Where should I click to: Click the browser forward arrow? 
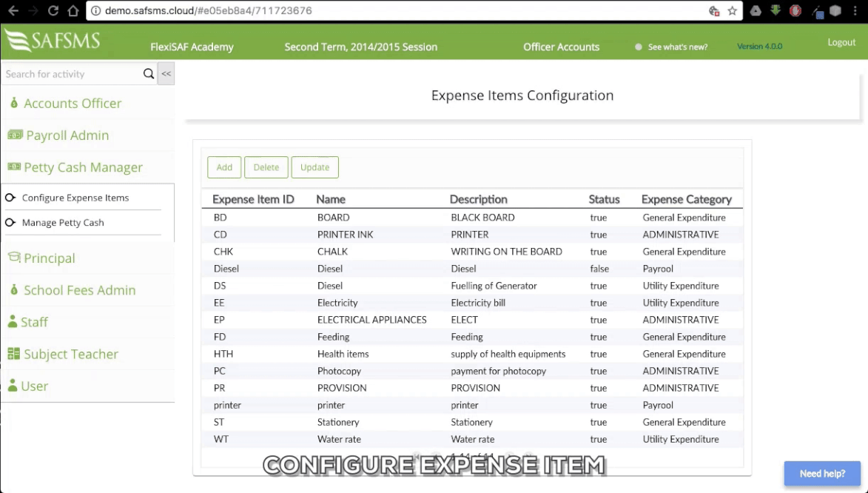33,10
